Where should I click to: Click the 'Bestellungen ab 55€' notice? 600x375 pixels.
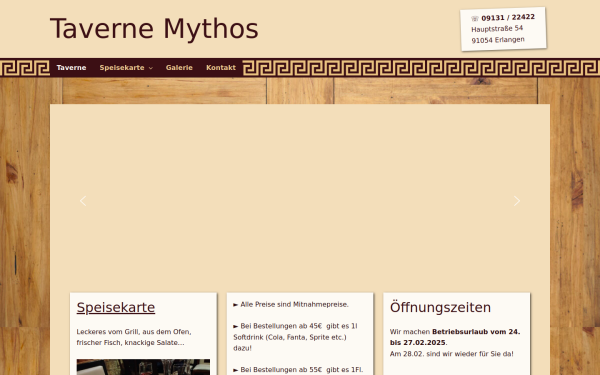(298, 370)
